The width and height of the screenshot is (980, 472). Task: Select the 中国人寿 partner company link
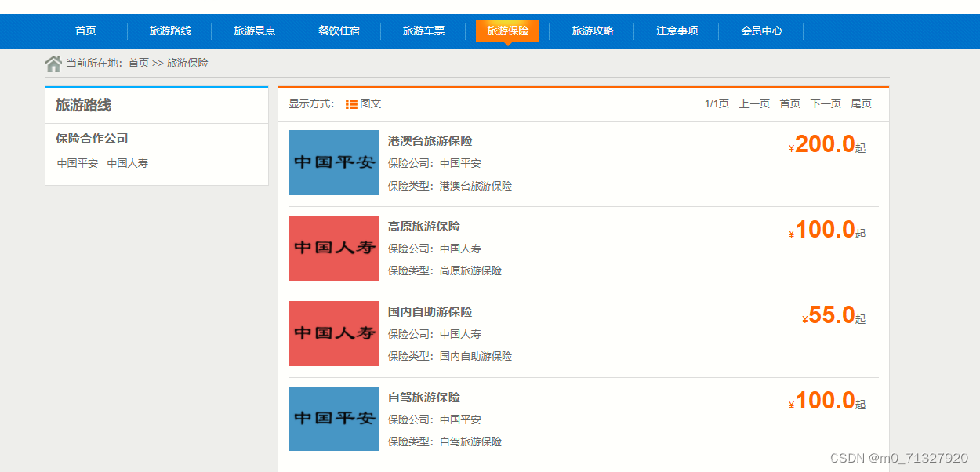pos(127,163)
